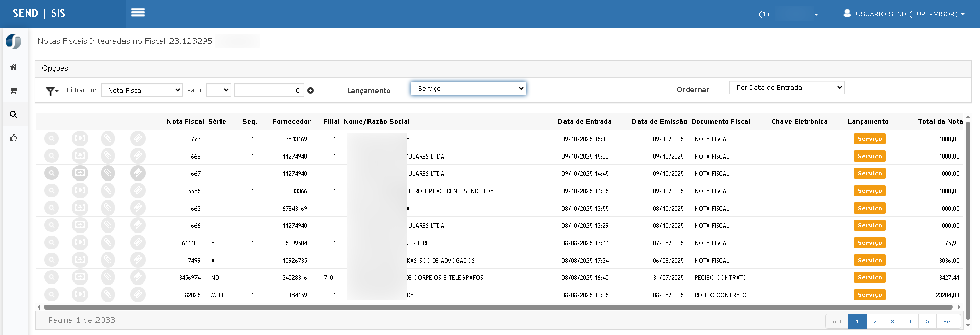The height and width of the screenshot is (335, 980).
Task: Click the thumbs-up icon in sidebar
Action: click(x=13, y=138)
